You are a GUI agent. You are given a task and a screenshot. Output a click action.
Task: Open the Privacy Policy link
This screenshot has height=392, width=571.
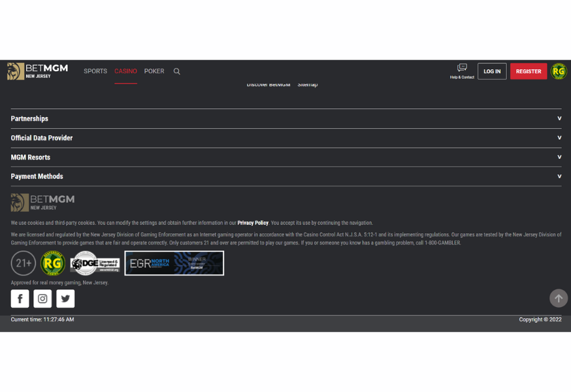253,223
